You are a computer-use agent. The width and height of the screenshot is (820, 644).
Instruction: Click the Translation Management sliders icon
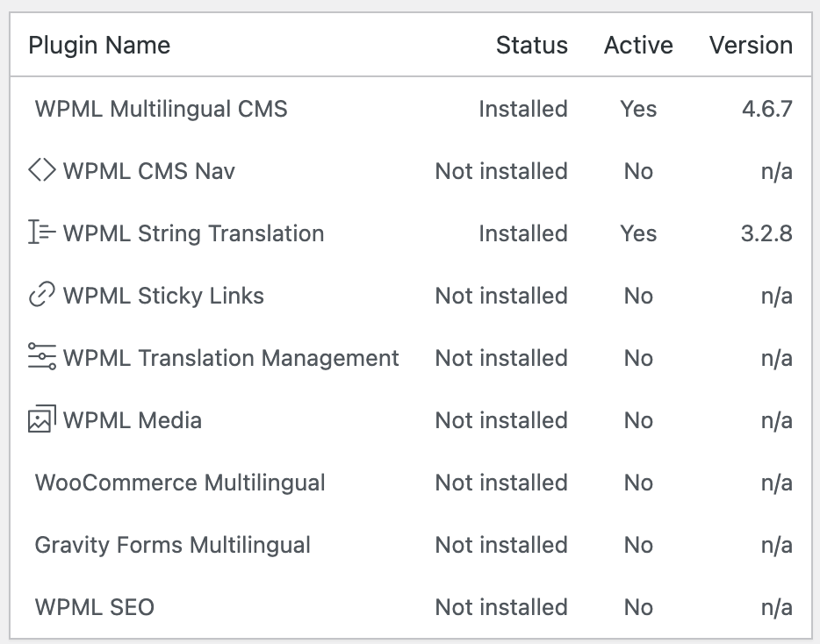pyautogui.click(x=42, y=356)
